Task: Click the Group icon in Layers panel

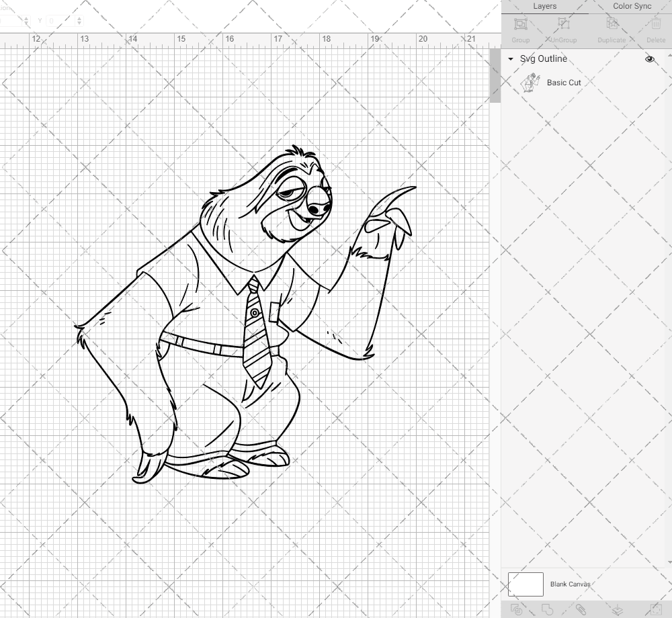Action: [x=521, y=24]
